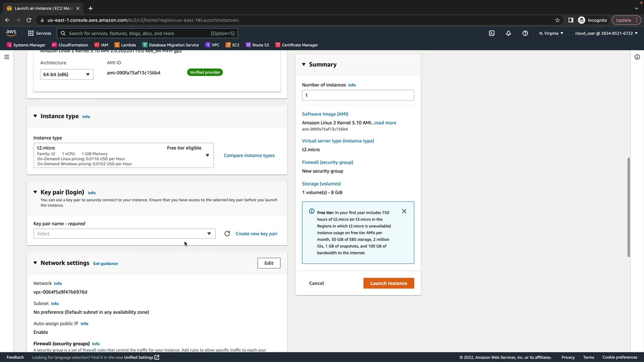Click the Virtual server type summary link

pyautogui.click(x=338, y=141)
